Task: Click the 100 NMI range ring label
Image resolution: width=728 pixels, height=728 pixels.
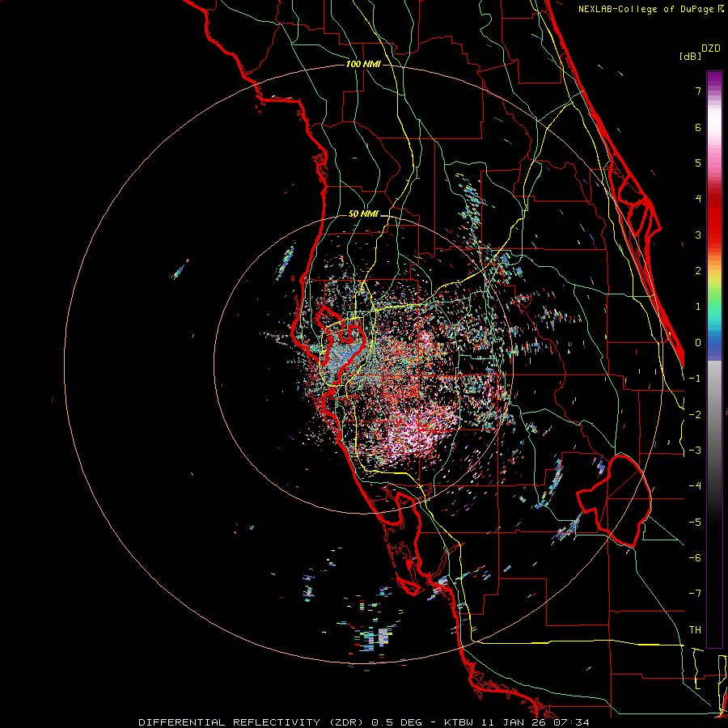Action: [x=363, y=64]
